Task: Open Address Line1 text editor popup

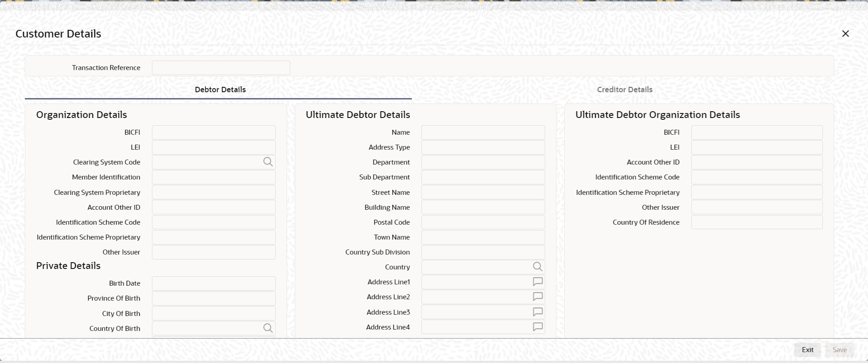Action: (x=538, y=282)
